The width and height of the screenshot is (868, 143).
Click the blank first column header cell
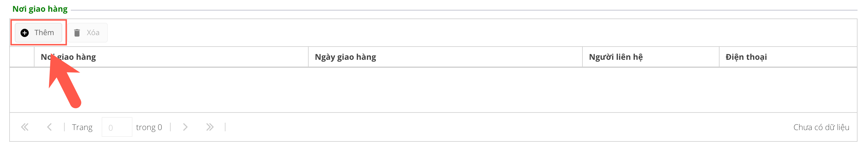[22, 57]
